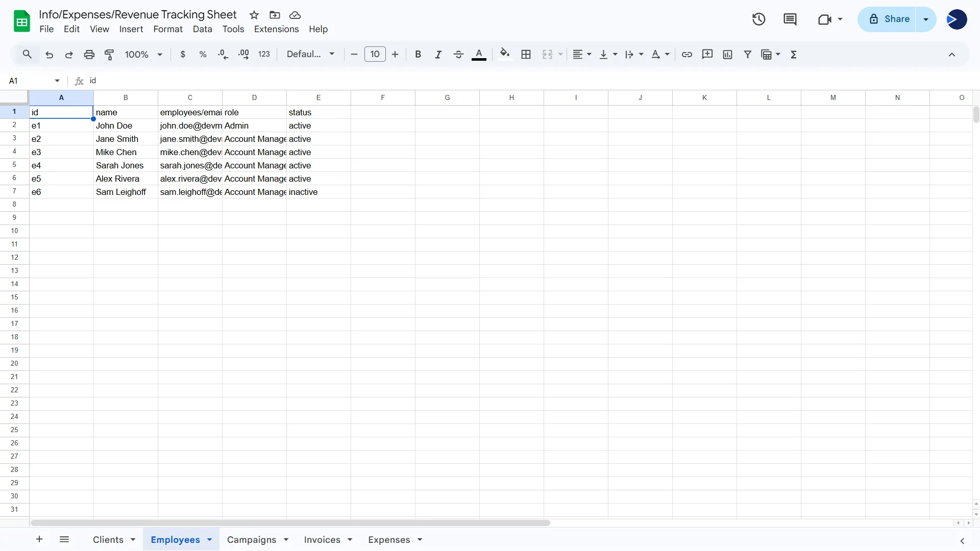Screen dimensions: 980x551
Task: Open the fill color picker
Action: point(505,55)
